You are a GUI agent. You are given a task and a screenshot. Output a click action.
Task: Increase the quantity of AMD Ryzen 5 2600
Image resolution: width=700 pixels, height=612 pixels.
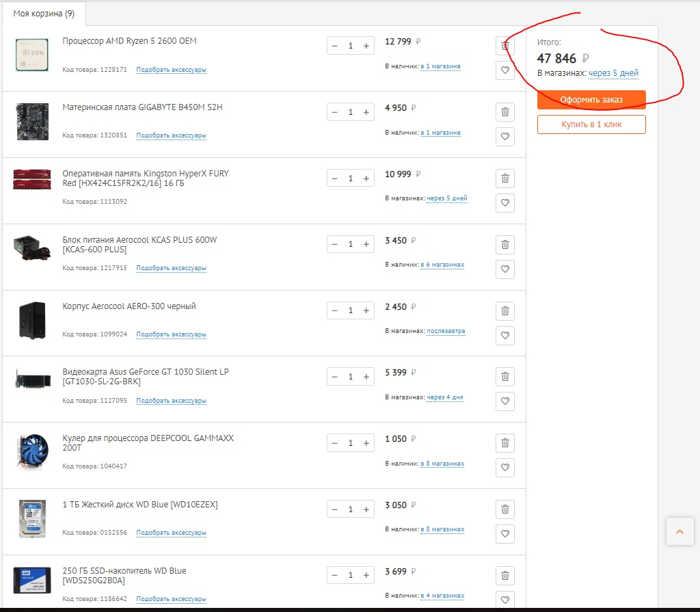[x=366, y=46]
